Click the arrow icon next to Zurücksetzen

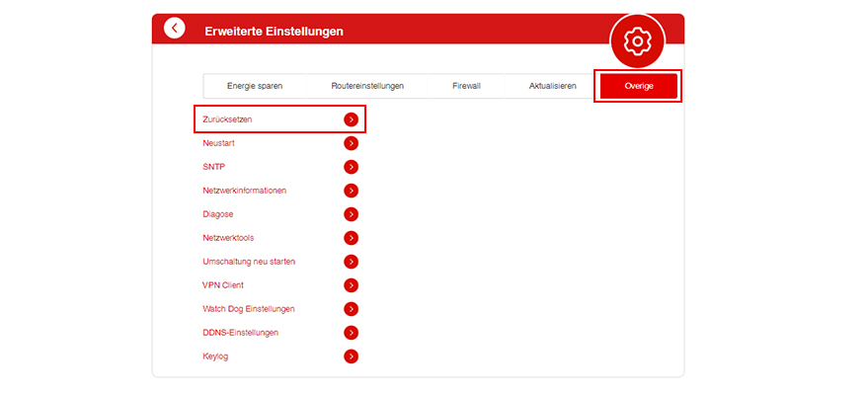coord(351,119)
